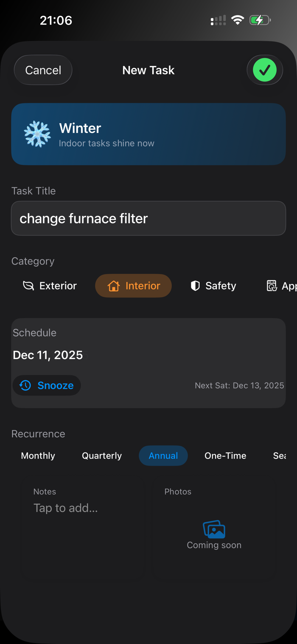Tap the leaf icon for Exterior
This screenshot has width=297, height=644.
coord(28,286)
